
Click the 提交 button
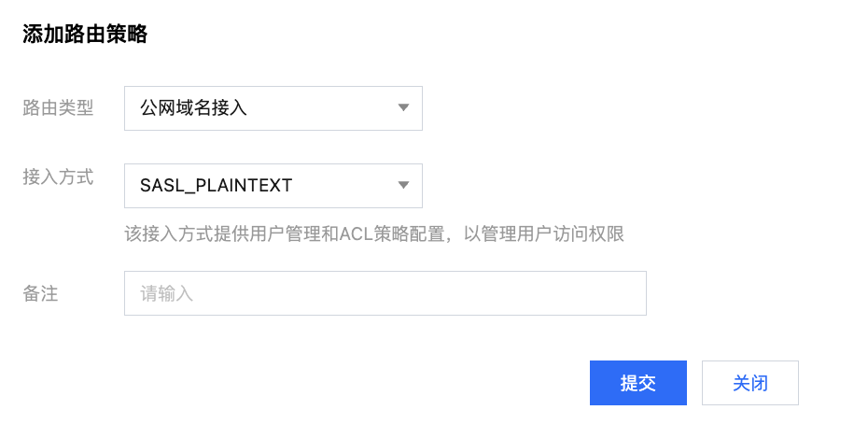click(638, 383)
